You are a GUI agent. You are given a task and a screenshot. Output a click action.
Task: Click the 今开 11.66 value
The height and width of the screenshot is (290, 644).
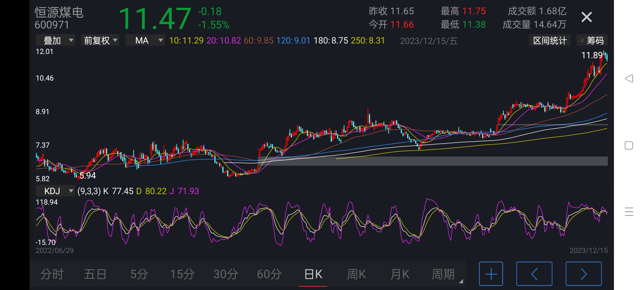(391, 25)
